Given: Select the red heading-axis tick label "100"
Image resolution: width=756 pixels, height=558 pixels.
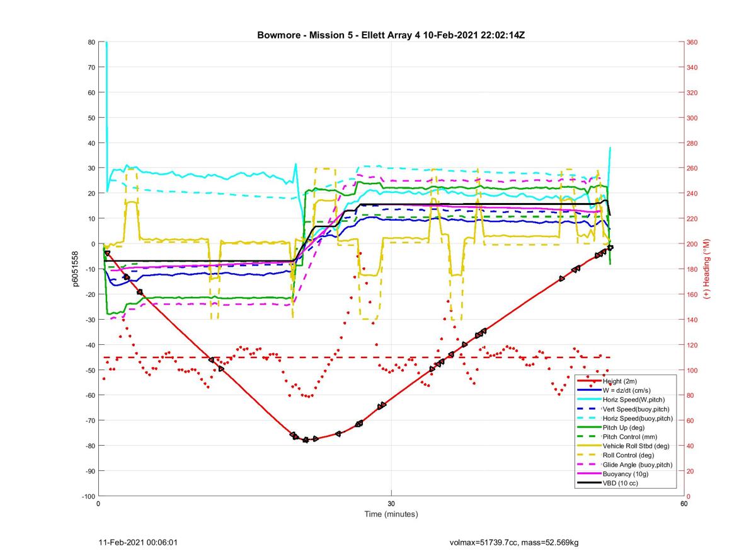Looking at the screenshot, I should [693, 370].
